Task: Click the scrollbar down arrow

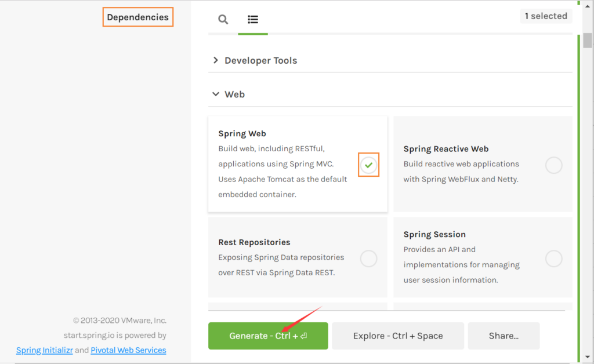Action: pyautogui.click(x=588, y=357)
